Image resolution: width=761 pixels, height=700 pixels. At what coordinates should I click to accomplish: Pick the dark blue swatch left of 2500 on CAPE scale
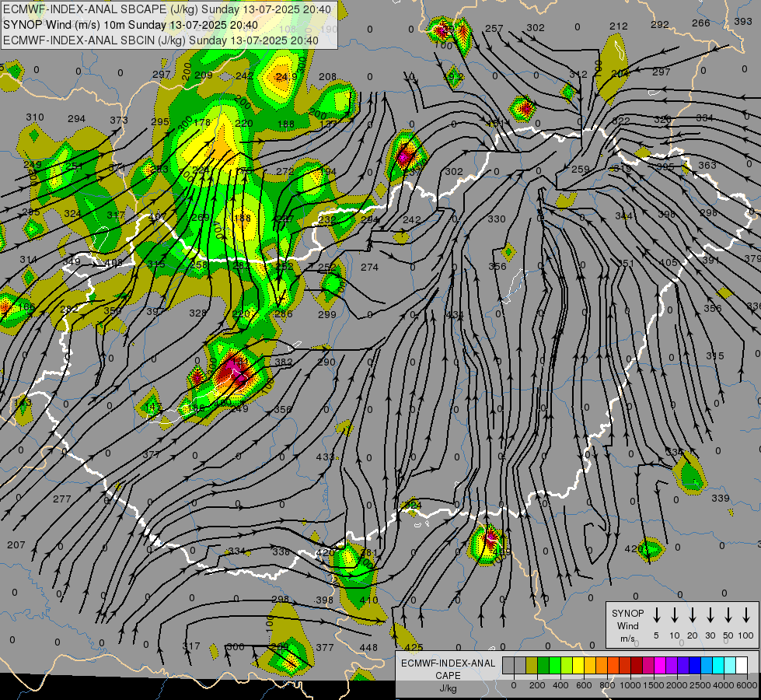coord(694,665)
